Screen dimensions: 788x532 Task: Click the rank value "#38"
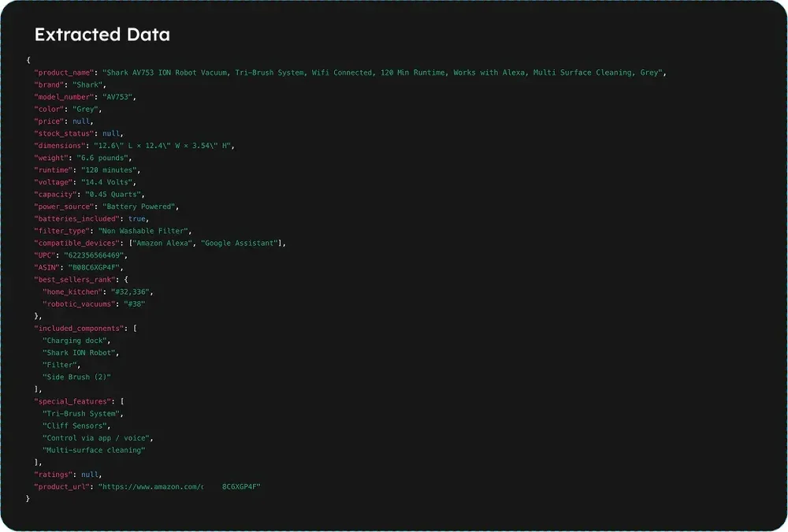click(135, 304)
